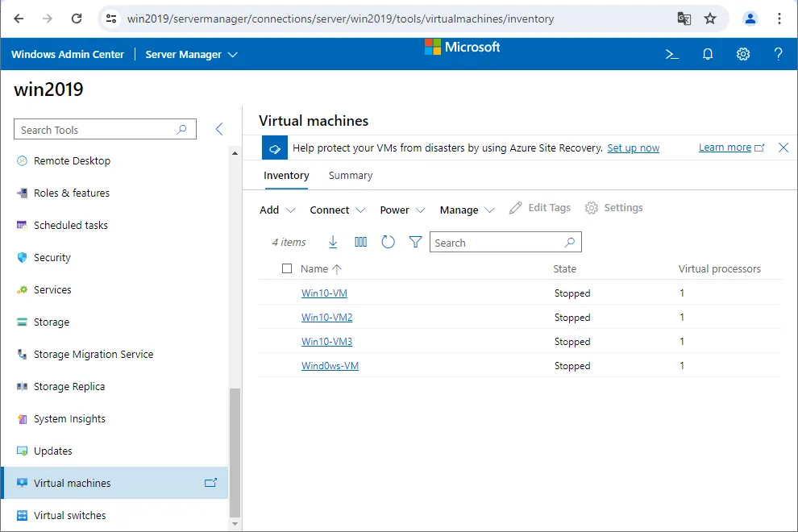The image size is (798, 532).
Task: Open Virtual machines in new window icon
Action: [x=210, y=483]
